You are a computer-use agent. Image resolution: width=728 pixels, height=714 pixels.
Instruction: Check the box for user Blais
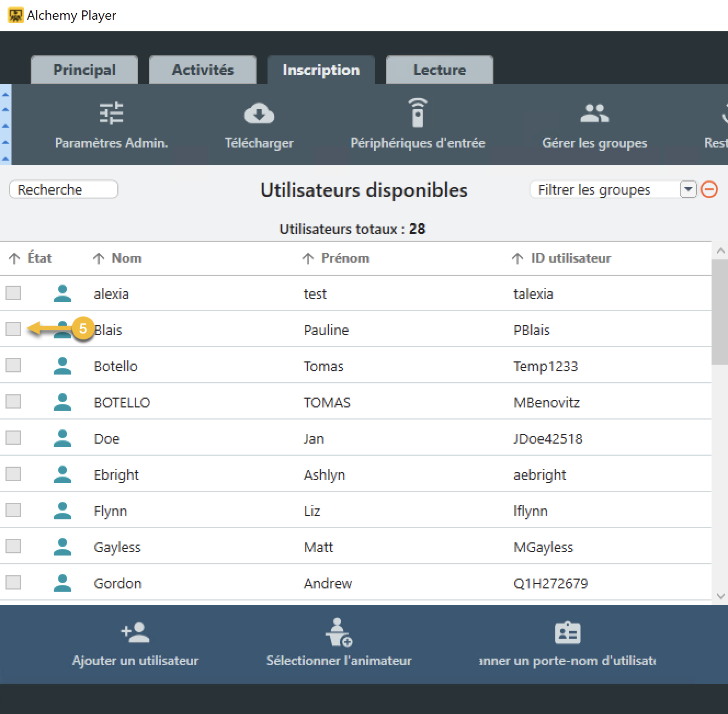[13, 329]
